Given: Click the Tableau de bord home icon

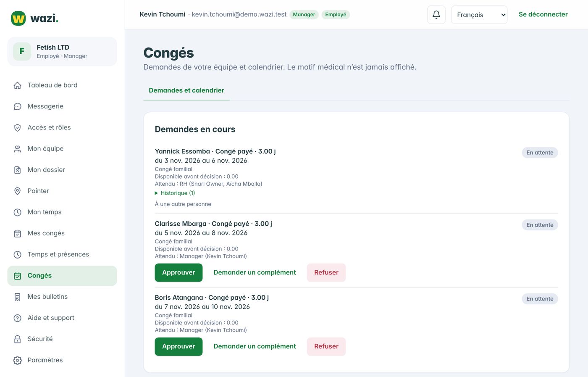Looking at the screenshot, I should click(17, 85).
